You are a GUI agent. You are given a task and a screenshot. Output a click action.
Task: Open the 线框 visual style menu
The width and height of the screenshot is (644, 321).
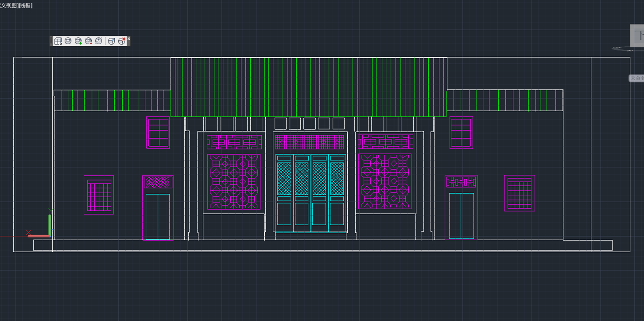(x=25, y=5)
